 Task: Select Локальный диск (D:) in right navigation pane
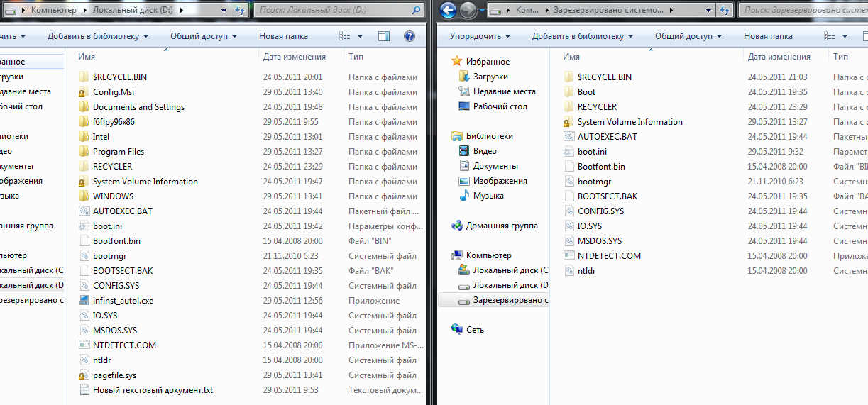510,285
